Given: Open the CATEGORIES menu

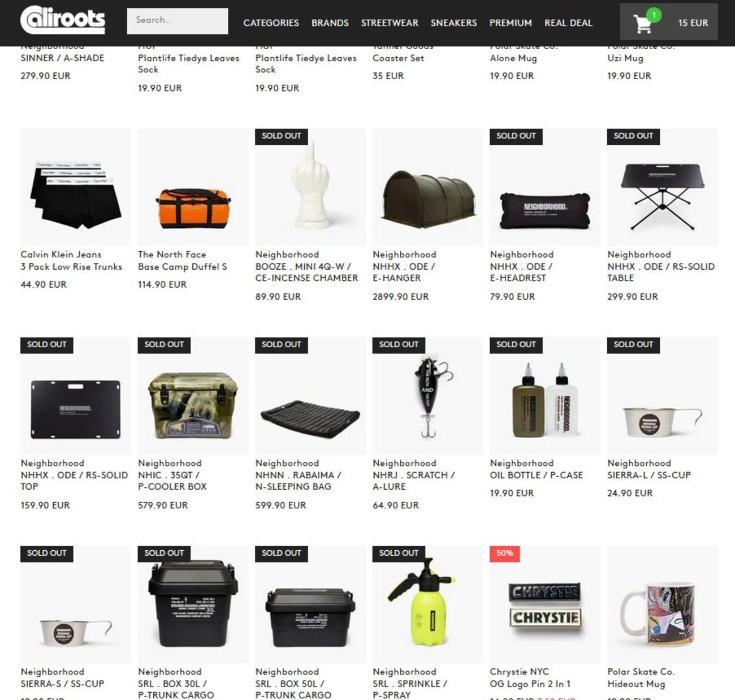Looking at the screenshot, I should tap(271, 23).
